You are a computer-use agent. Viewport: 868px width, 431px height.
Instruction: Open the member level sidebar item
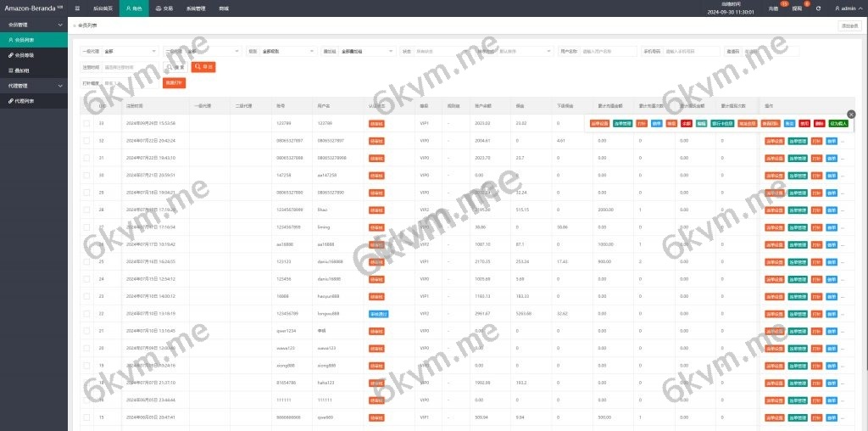(26, 54)
